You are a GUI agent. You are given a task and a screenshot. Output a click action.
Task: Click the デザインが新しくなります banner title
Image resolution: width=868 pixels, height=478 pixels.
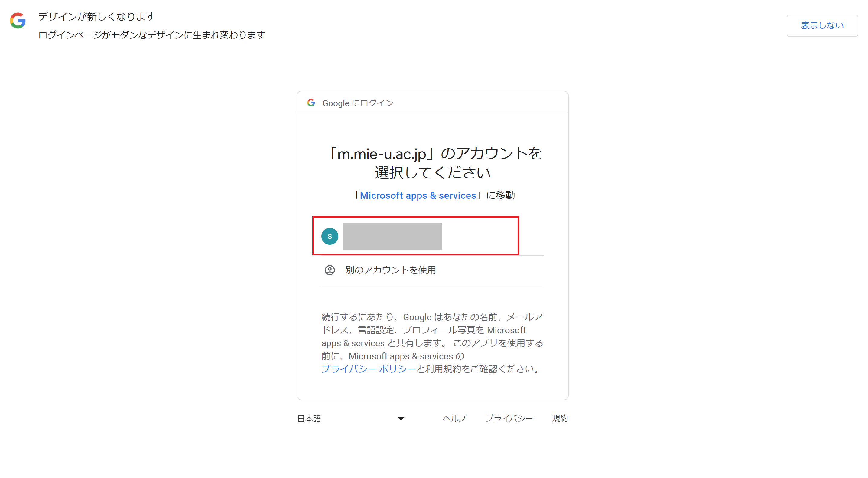(96, 17)
